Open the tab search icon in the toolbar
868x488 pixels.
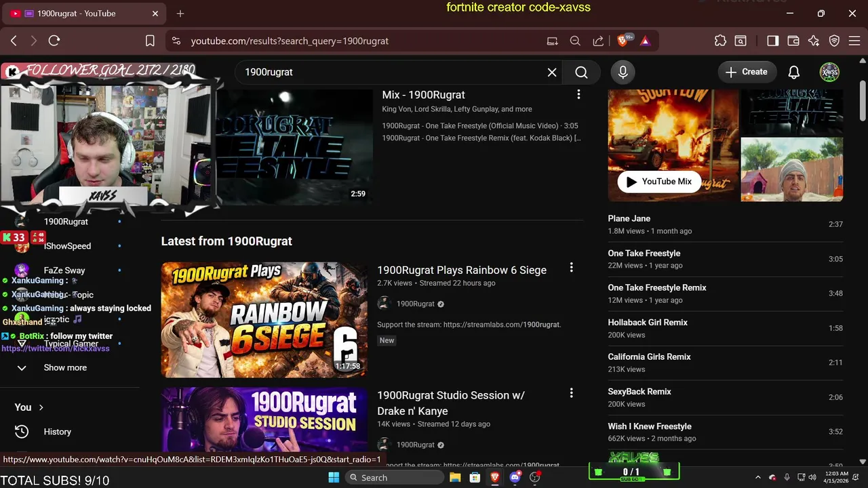(741, 41)
